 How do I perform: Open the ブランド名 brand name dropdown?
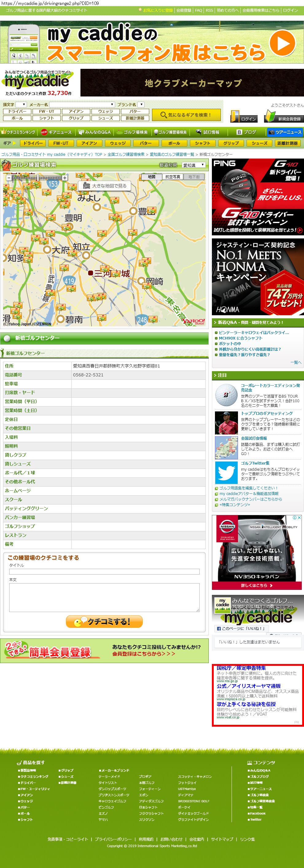[x=141, y=104]
